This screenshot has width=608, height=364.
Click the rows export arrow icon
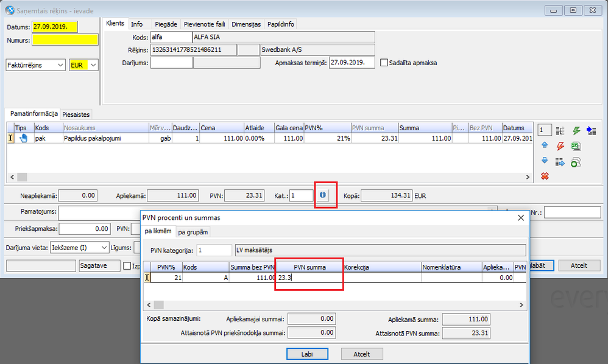pos(560,162)
